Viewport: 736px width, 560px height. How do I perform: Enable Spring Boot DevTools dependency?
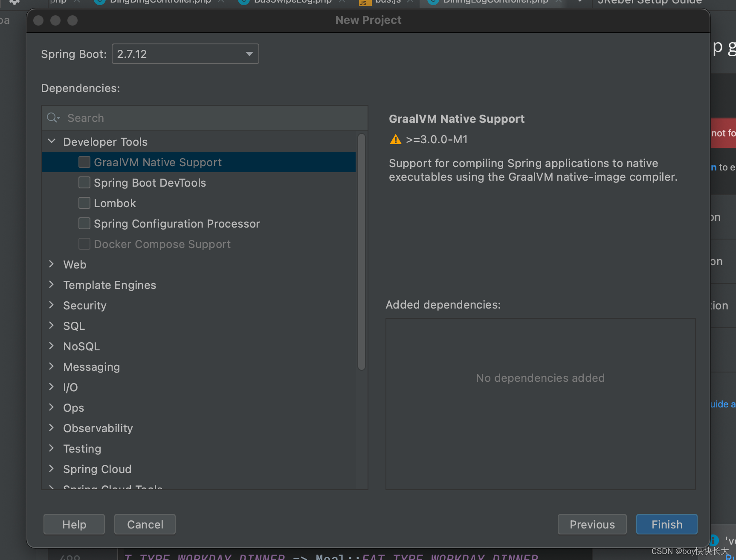click(84, 183)
